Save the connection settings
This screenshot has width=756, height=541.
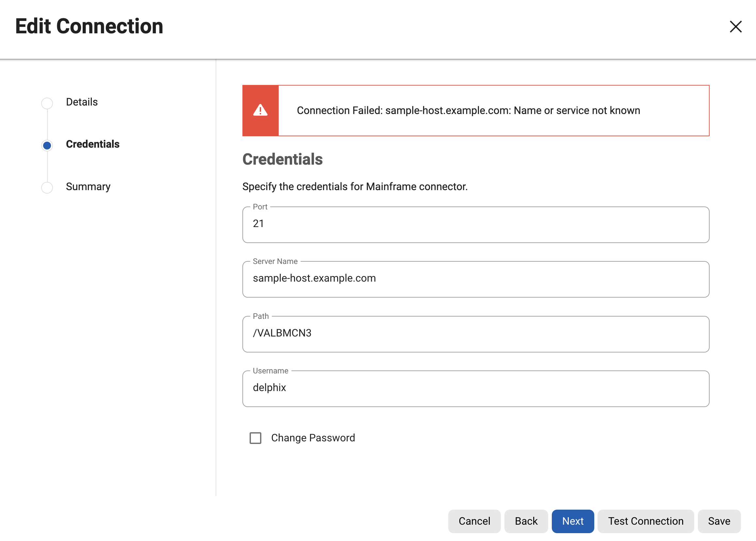(x=719, y=521)
